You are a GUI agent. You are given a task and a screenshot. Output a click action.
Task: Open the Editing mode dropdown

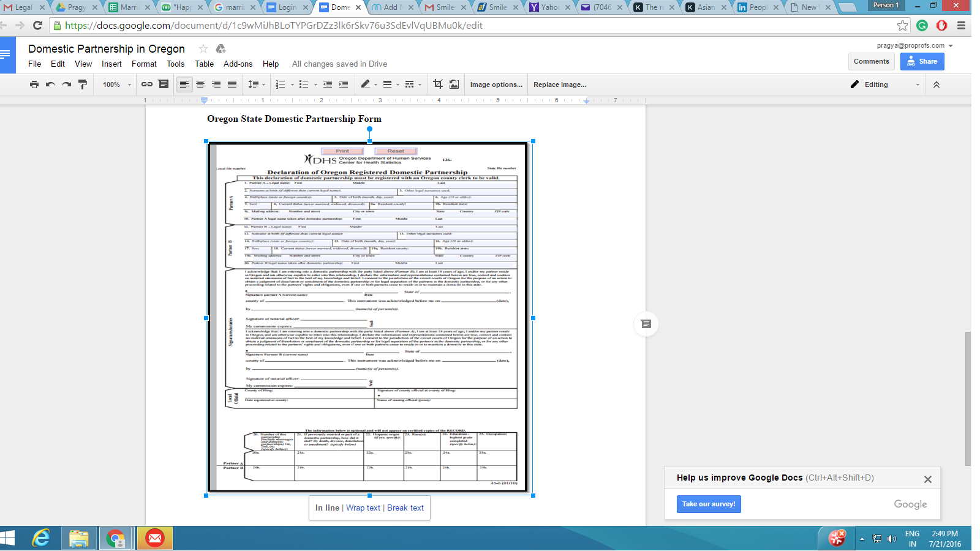[885, 84]
